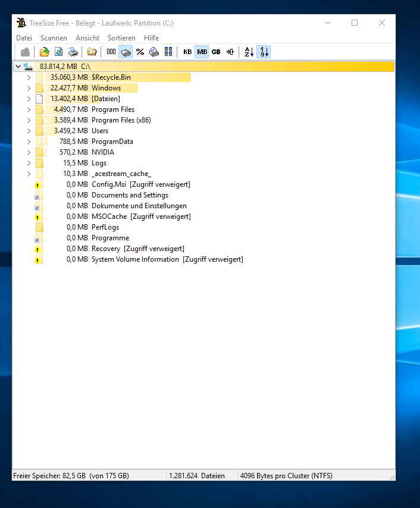The width and height of the screenshot is (420, 508).
Task: Click the warning folder icon of MSOCache
Action: coord(39,217)
